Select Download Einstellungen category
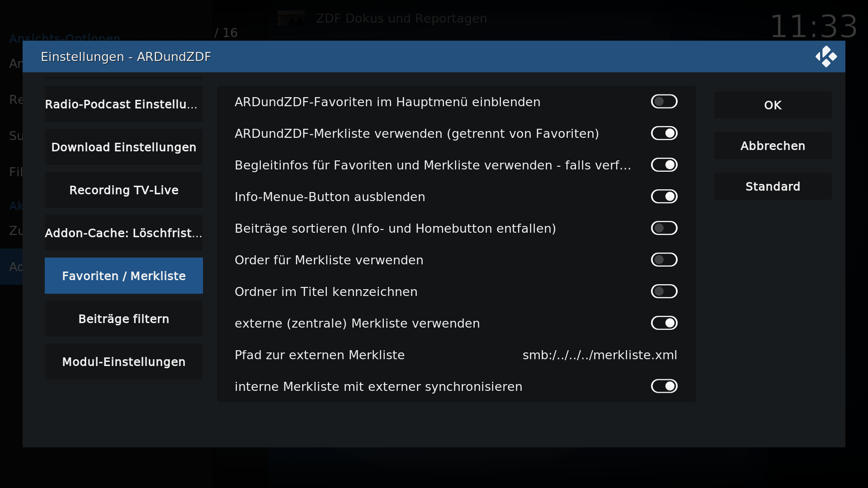Viewport: 868px width, 488px height. pos(124,147)
